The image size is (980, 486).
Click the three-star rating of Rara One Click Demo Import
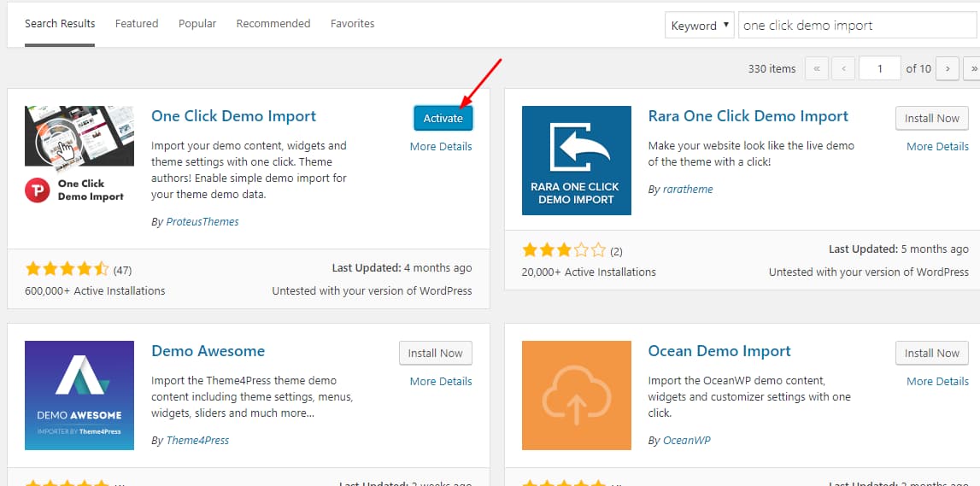tap(564, 250)
